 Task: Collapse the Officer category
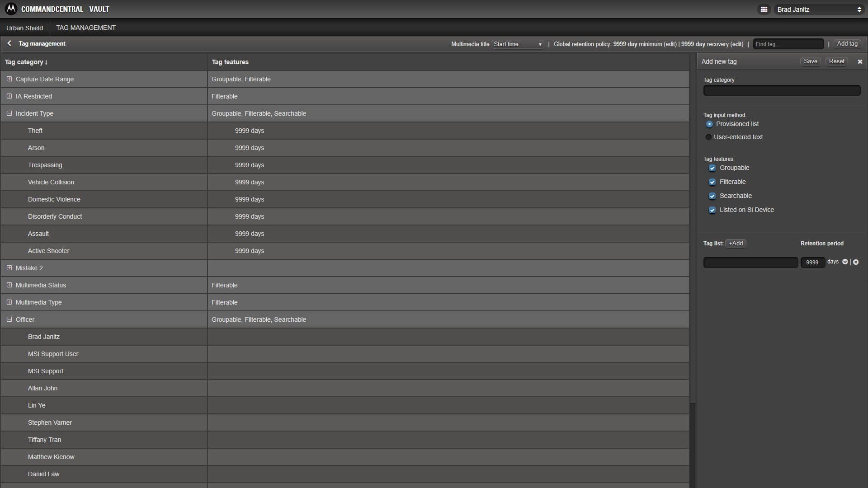[9, 319]
